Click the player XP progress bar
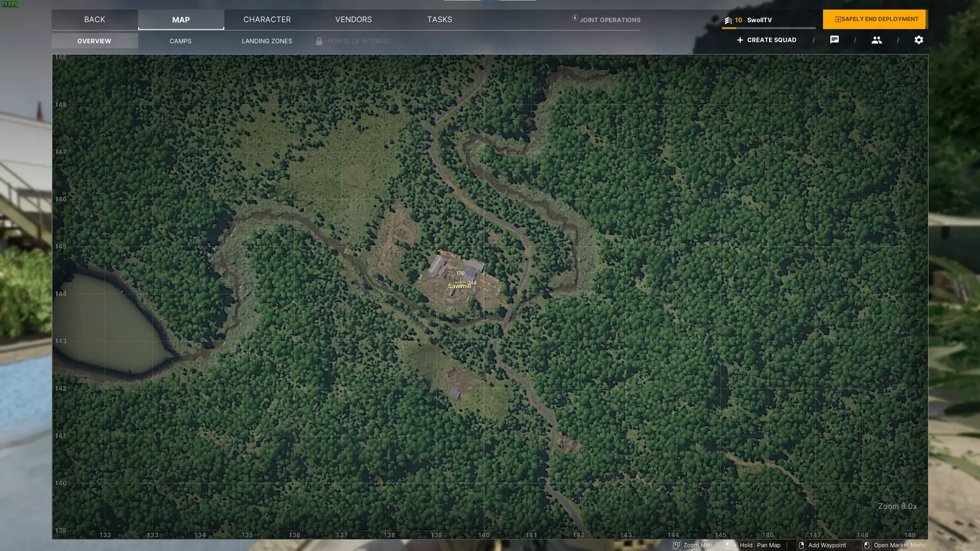This screenshot has width=980, height=551. [x=768, y=28]
